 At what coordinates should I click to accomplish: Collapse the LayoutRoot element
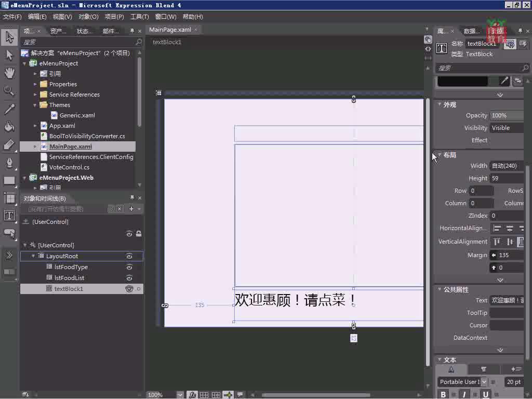pos(33,256)
